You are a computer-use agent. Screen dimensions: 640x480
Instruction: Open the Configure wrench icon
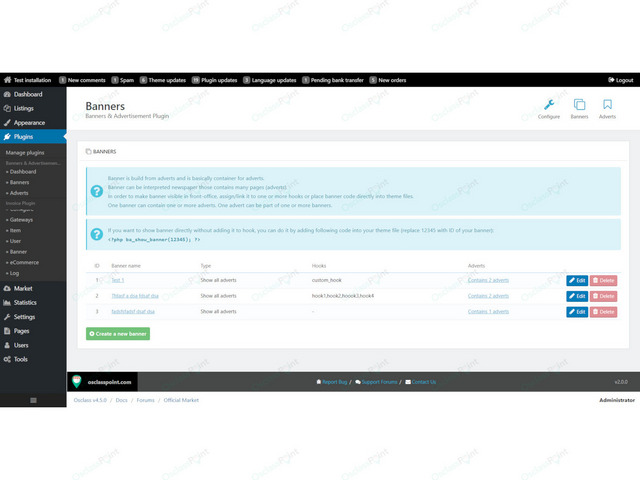tap(549, 109)
